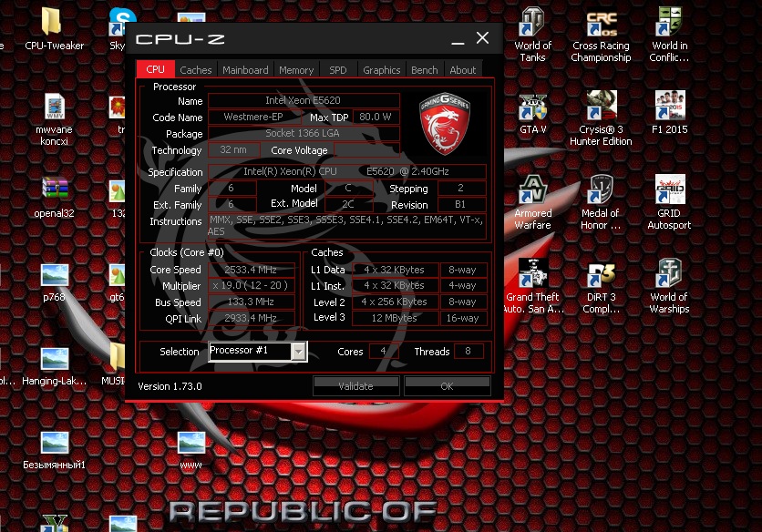Open the Memory tab
This screenshot has width=762, height=532.
pyautogui.click(x=296, y=70)
